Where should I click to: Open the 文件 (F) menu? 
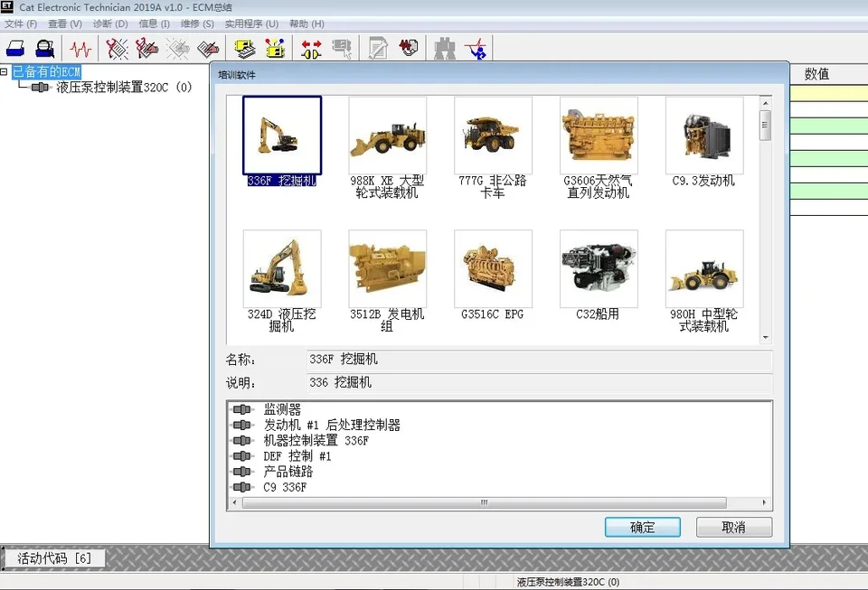coord(21,23)
